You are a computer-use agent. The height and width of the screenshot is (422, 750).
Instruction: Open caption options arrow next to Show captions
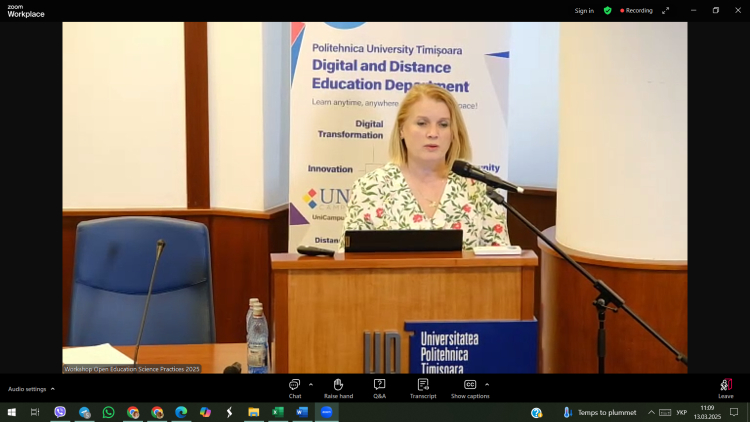(x=487, y=384)
